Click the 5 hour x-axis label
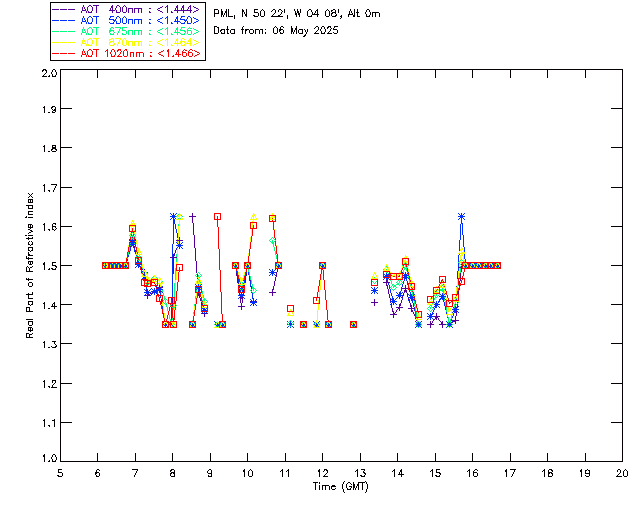This screenshot has width=640, height=512. [60, 473]
